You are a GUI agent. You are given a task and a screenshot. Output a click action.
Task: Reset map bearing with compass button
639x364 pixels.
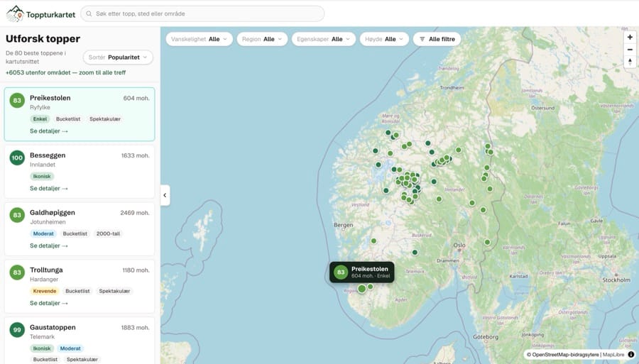click(x=630, y=62)
